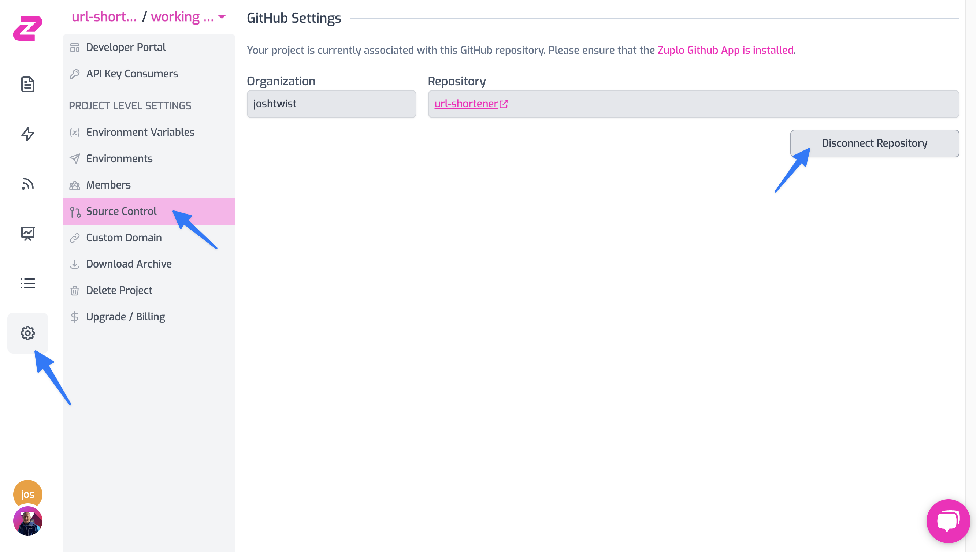This screenshot has height=552, width=980.
Task: Select Environment Variables menu item
Action: pyautogui.click(x=140, y=132)
